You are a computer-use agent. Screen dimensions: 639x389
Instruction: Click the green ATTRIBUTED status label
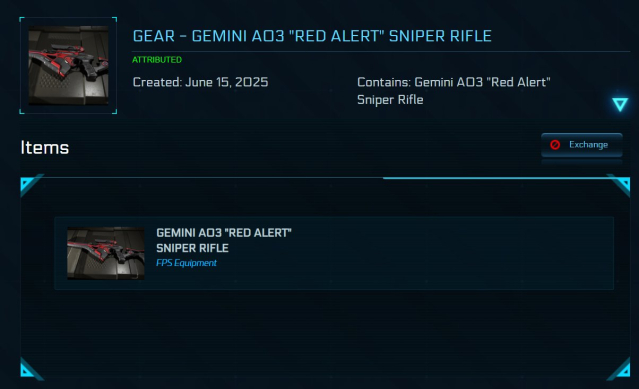click(x=157, y=60)
